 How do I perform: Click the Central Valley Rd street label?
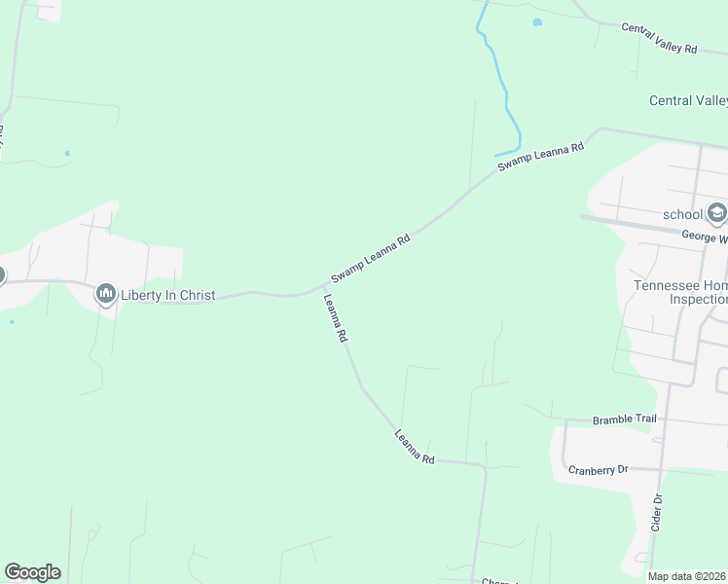pyautogui.click(x=659, y=38)
